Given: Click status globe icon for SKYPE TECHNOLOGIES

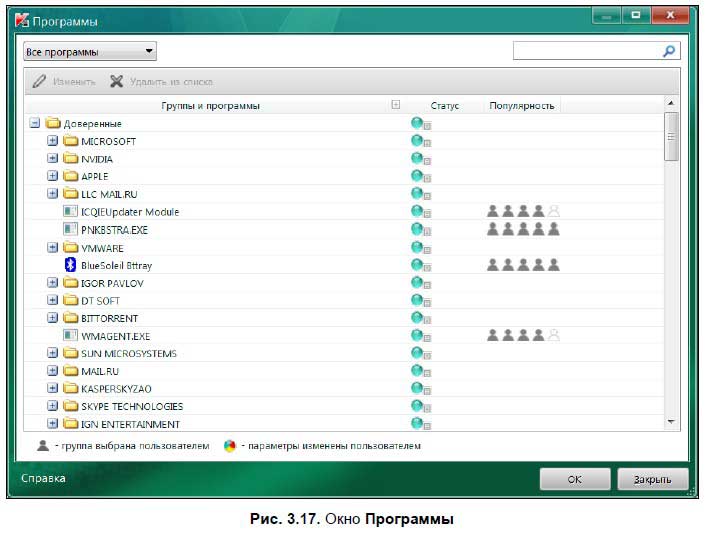Looking at the screenshot, I should click(417, 406).
